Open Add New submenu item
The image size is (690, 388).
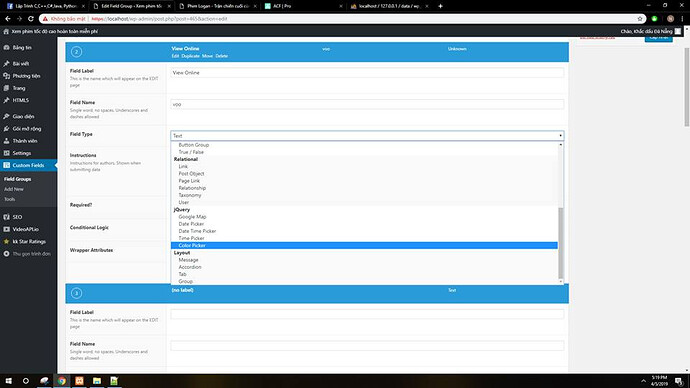pyautogui.click(x=14, y=189)
